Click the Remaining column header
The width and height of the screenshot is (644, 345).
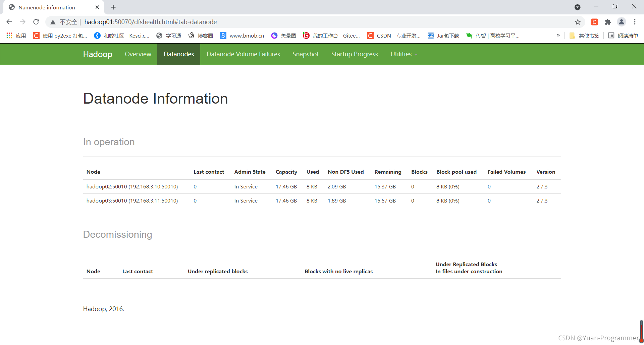[x=388, y=172]
